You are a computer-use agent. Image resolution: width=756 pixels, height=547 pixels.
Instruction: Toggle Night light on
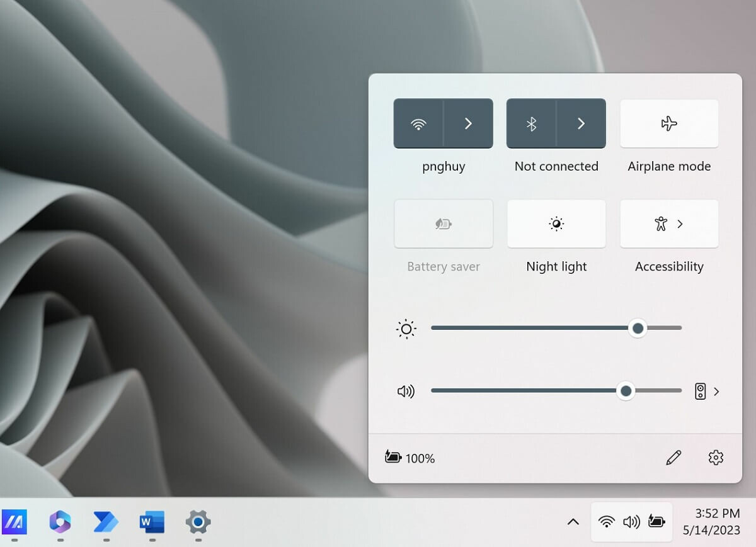[x=556, y=223]
